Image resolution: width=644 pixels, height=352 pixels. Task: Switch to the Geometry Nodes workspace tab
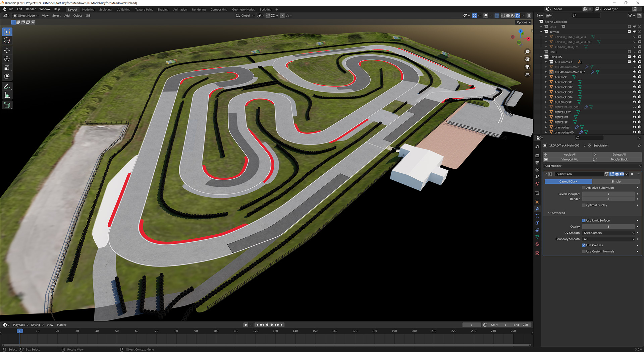[x=244, y=10]
